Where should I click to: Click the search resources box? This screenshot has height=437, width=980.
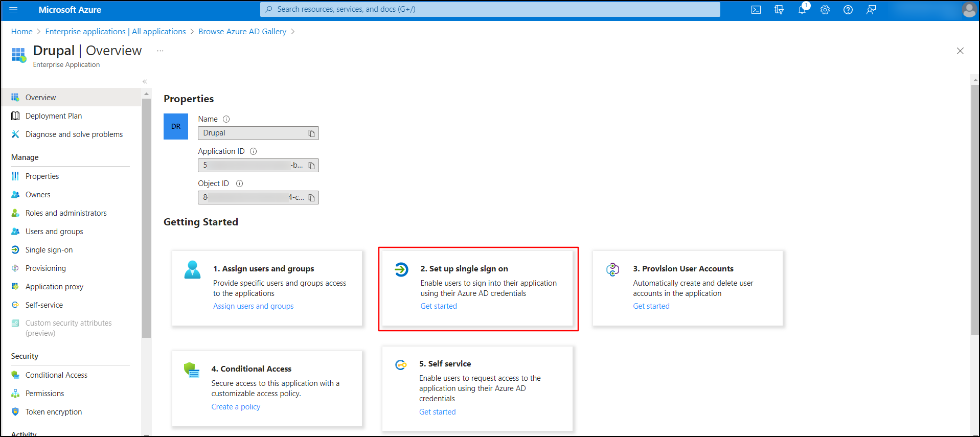pyautogui.click(x=490, y=9)
